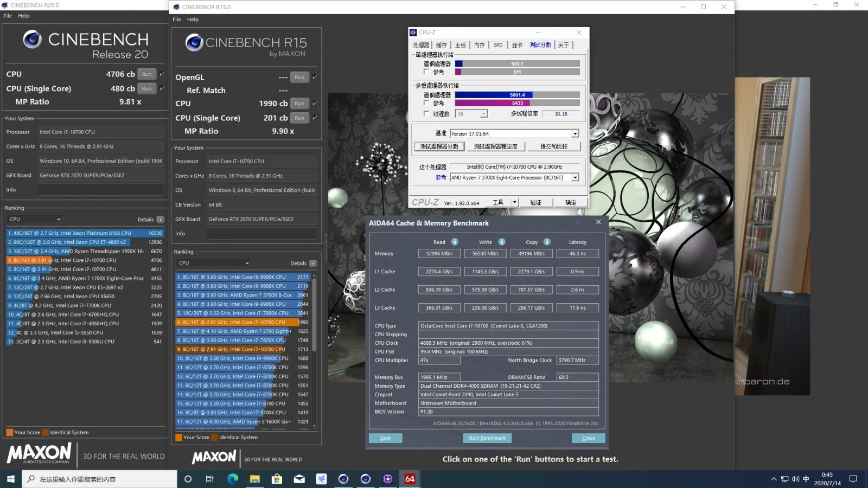The width and height of the screenshot is (868, 488).
Task: Click Info field in Cinebench R20
Action: (101, 190)
